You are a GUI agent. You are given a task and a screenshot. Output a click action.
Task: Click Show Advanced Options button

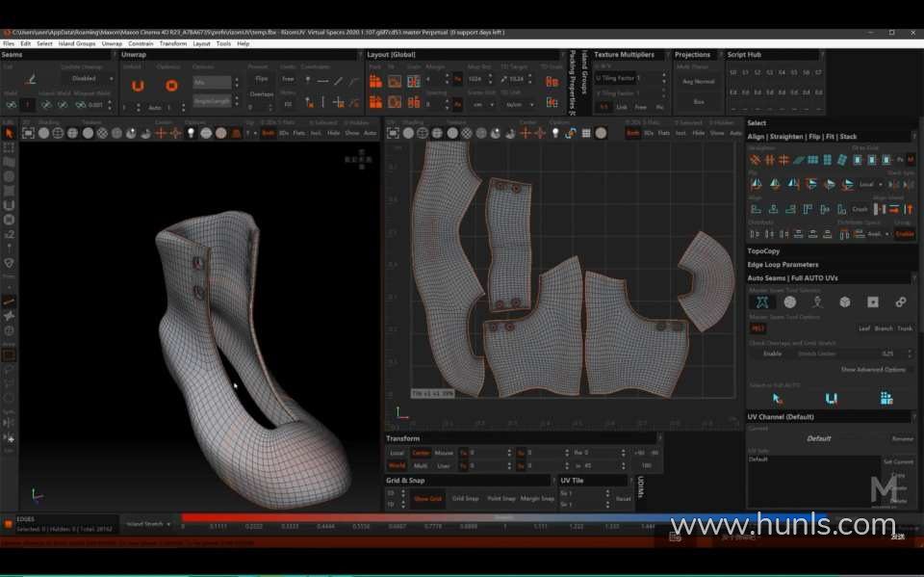click(x=872, y=369)
